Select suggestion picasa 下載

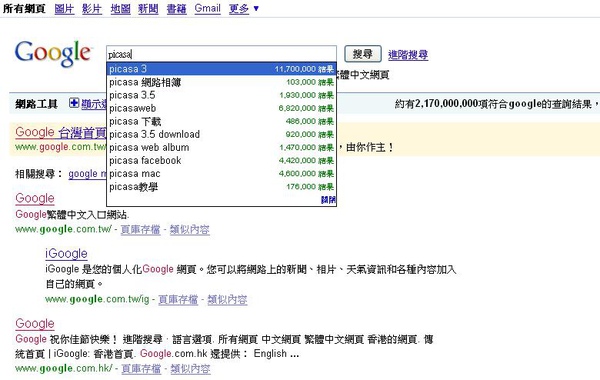pos(221,121)
